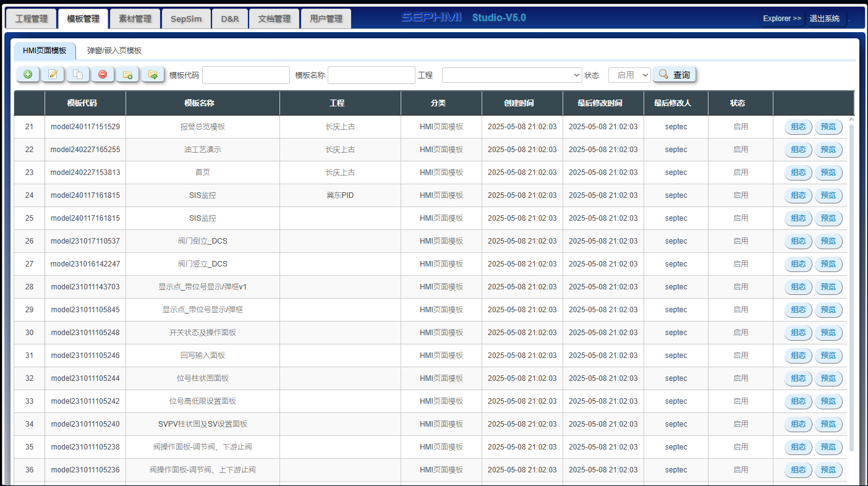Expand the 状态 status dropdown
The image size is (868, 486).
(629, 75)
